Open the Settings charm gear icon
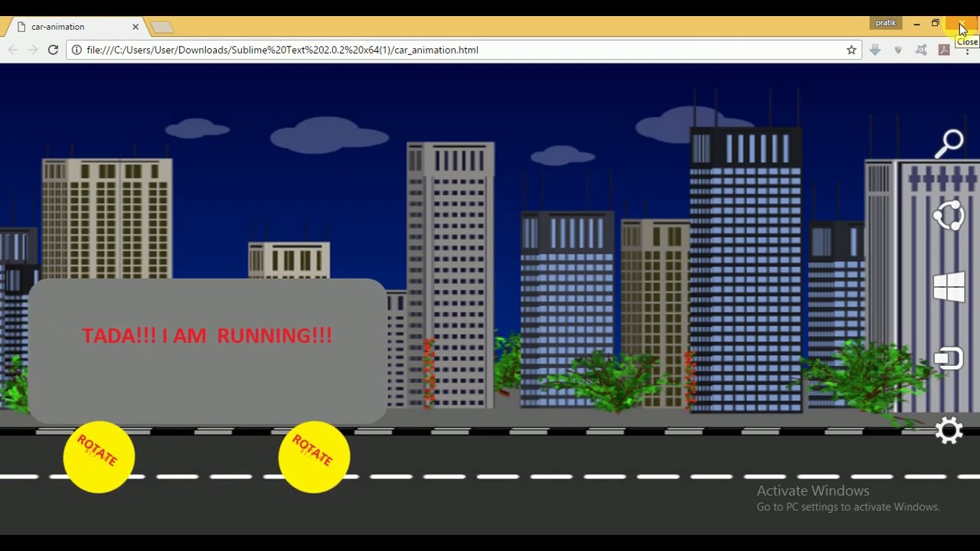980x551 pixels. pos(949,430)
